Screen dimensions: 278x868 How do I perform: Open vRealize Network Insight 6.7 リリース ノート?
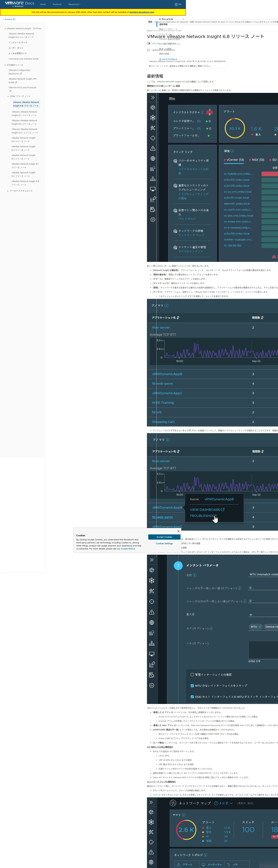tap(24, 114)
